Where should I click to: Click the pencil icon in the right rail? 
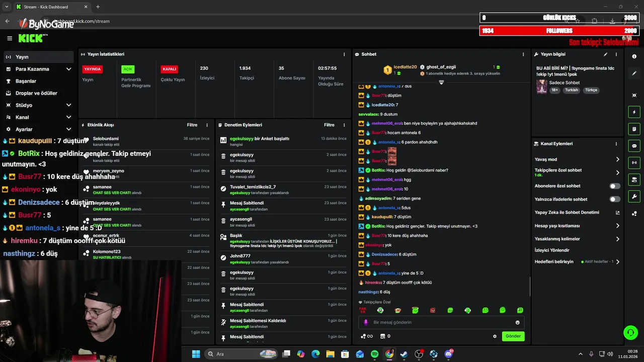pos(634,73)
